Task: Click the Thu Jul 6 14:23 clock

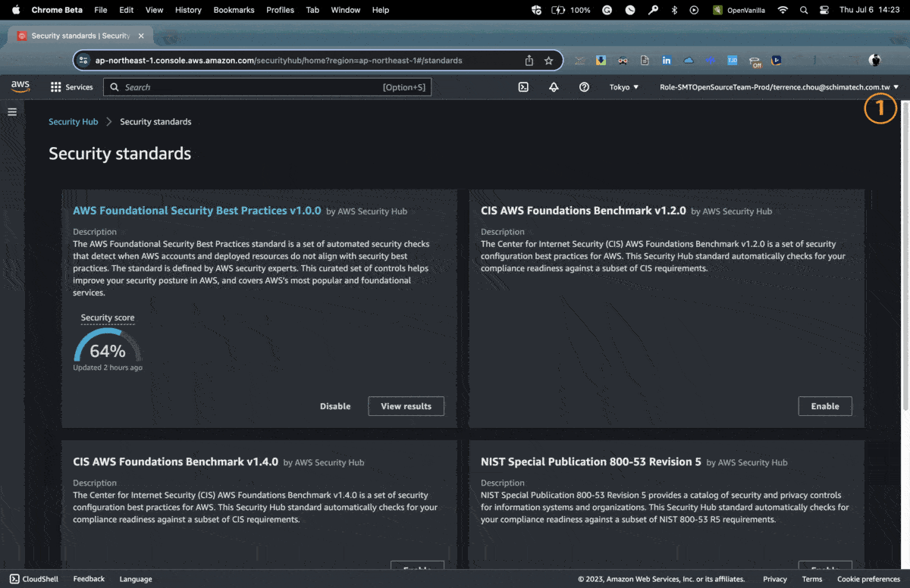Action: click(x=869, y=10)
